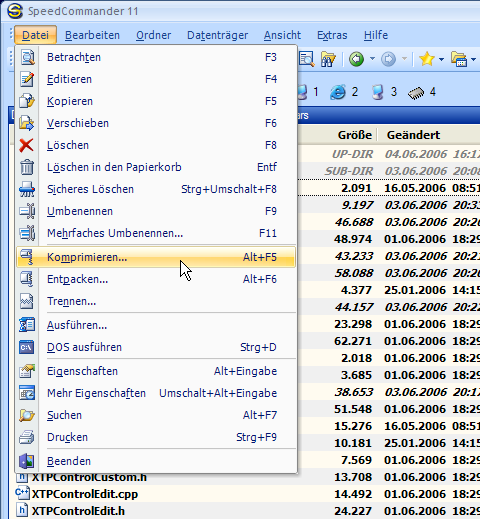Click the Entpacken extract icon
Screen dimensions: 480x519
tap(27, 279)
